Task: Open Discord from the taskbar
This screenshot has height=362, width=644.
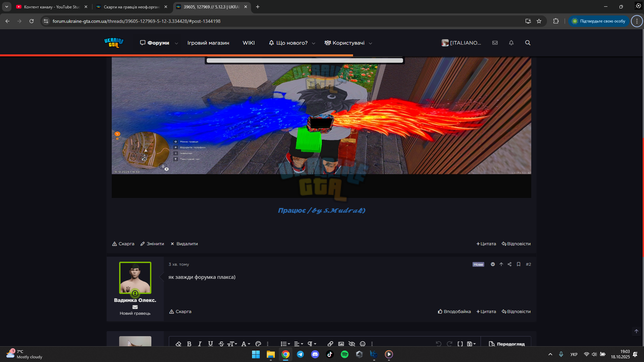Action: click(315, 354)
